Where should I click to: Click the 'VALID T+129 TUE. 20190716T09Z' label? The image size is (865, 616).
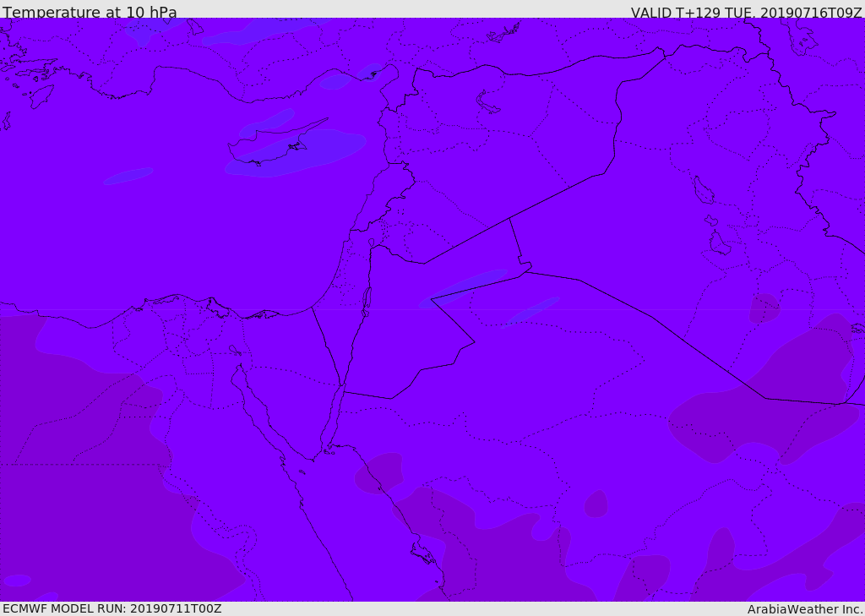pos(747,12)
